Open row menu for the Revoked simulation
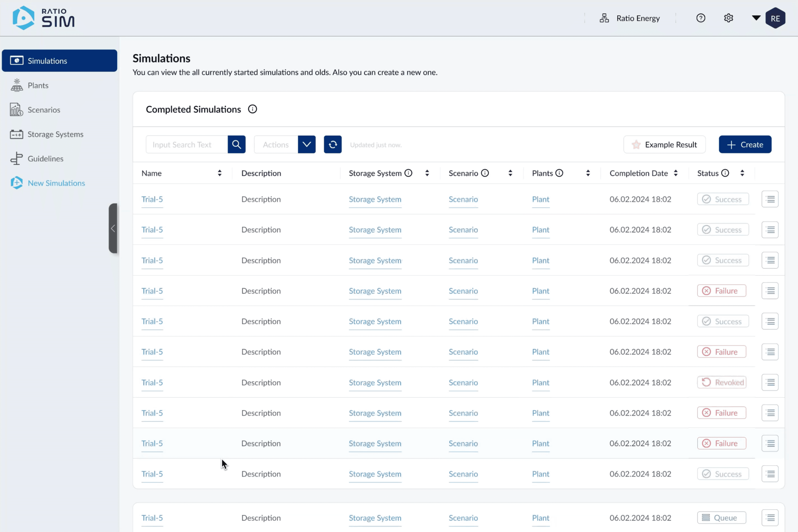This screenshot has width=798, height=532. (x=770, y=382)
